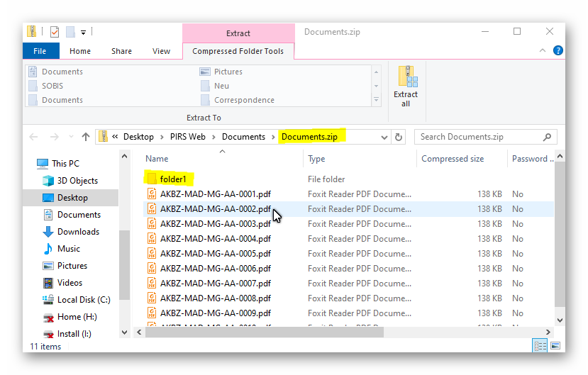Switch to the Share ribbon tab
Viewport: 588px width, 375px height.
121,51
